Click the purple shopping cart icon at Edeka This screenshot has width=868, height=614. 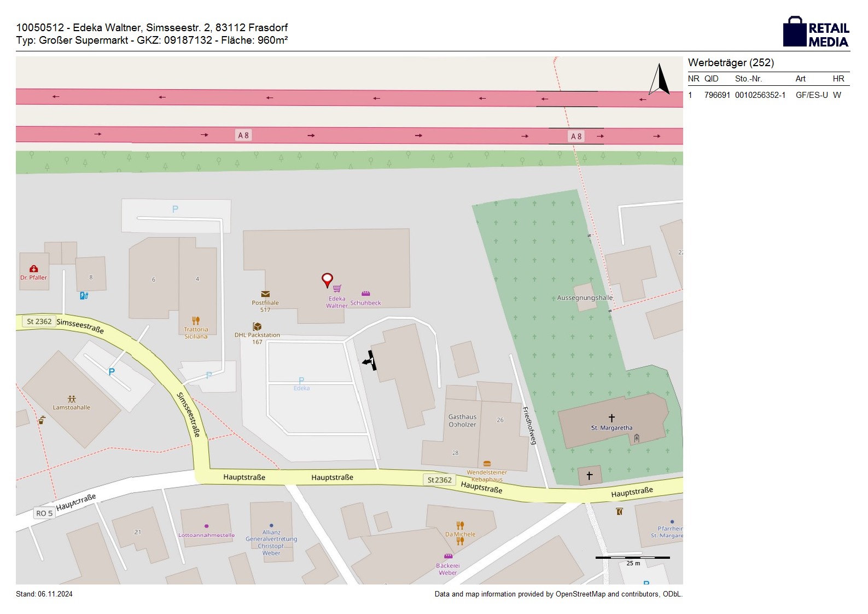(x=337, y=289)
